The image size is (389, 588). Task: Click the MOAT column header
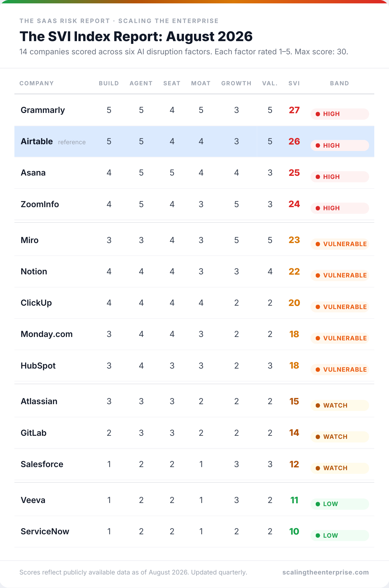click(x=201, y=83)
